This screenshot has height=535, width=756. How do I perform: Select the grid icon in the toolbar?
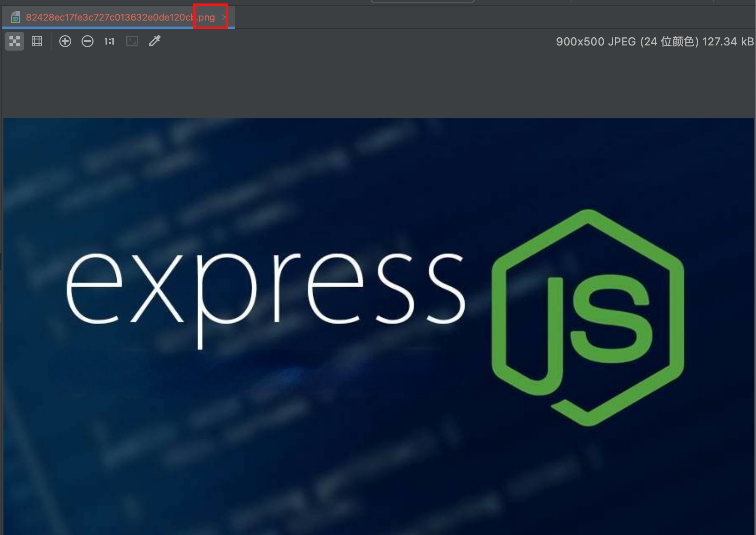point(37,41)
